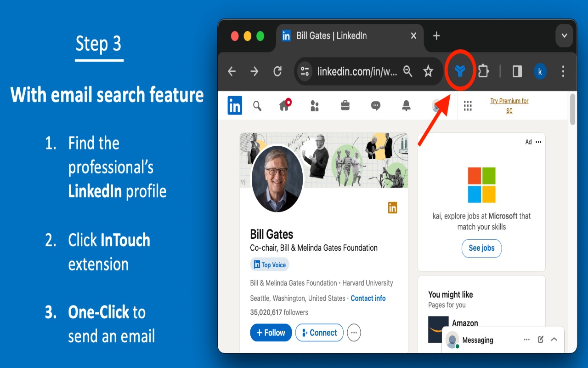Open the Jobs briefcase icon
The width and height of the screenshot is (588, 368).
pyautogui.click(x=345, y=105)
